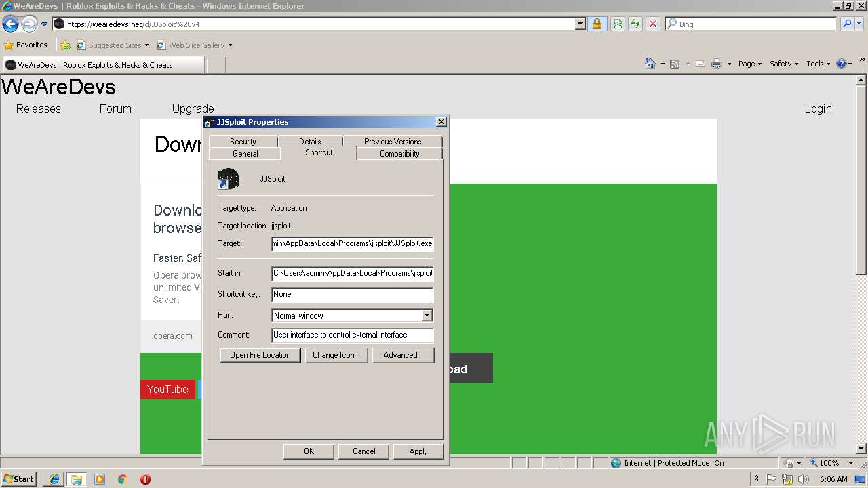Open a new blank browser tab
Viewport: 868px width, 488px height.
[216, 65]
